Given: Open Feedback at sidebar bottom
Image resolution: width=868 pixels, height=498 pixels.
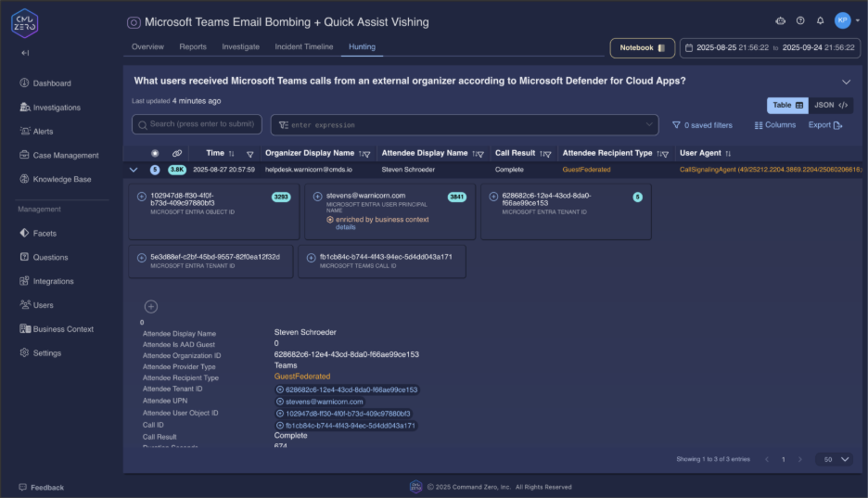Looking at the screenshot, I should pyautogui.click(x=42, y=488).
